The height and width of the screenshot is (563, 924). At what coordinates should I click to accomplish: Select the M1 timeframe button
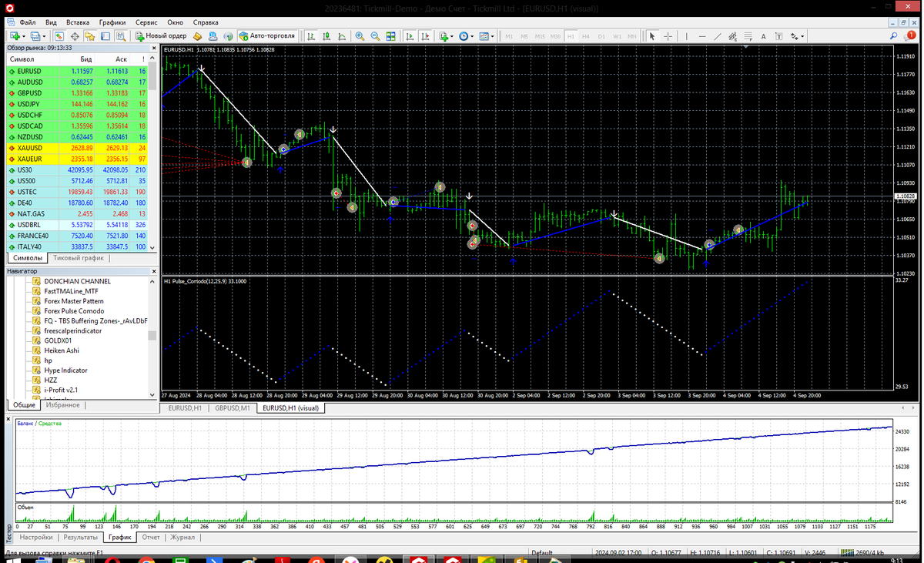pos(509,36)
